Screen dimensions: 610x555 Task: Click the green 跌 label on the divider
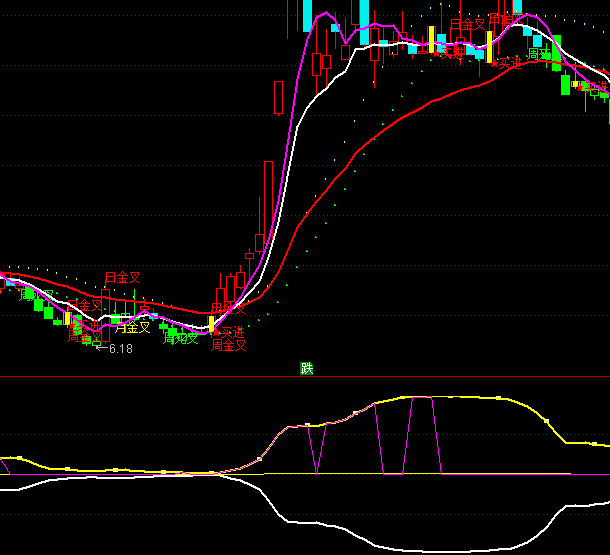[x=307, y=368]
